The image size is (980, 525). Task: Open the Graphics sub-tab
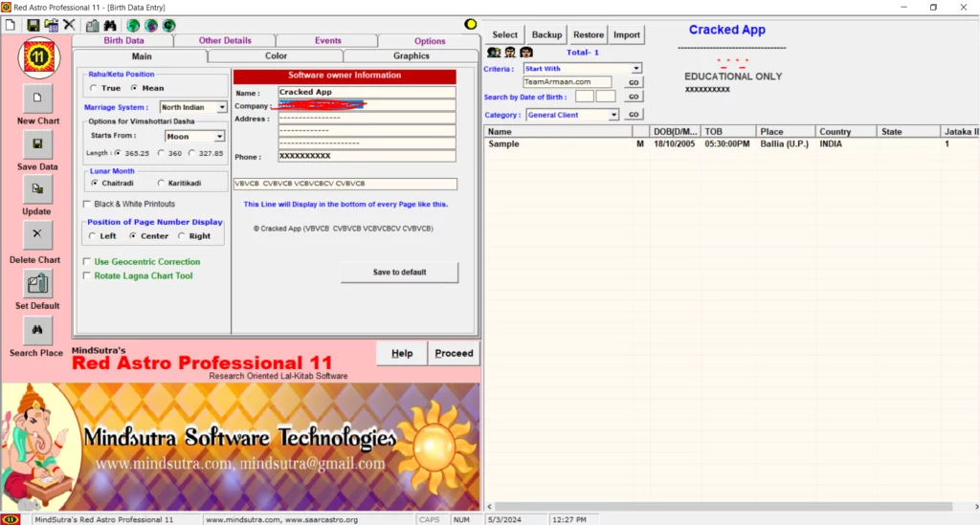[412, 56]
